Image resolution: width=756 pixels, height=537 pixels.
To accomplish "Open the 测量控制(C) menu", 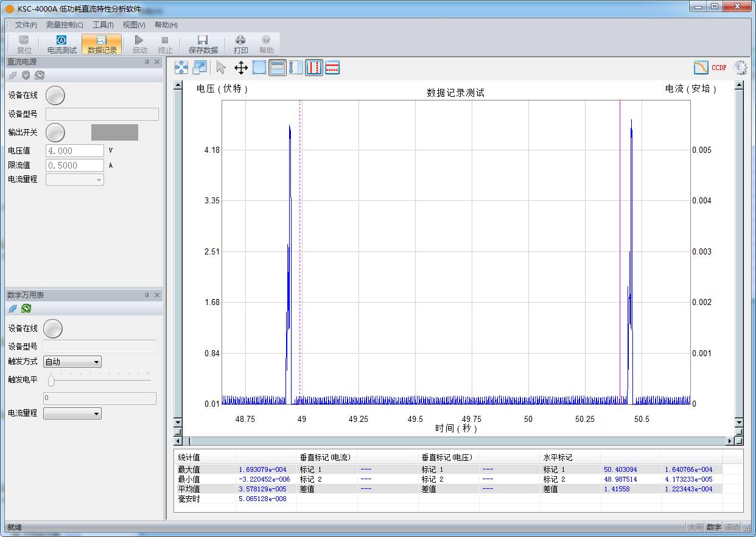I will [x=65, y=25].
